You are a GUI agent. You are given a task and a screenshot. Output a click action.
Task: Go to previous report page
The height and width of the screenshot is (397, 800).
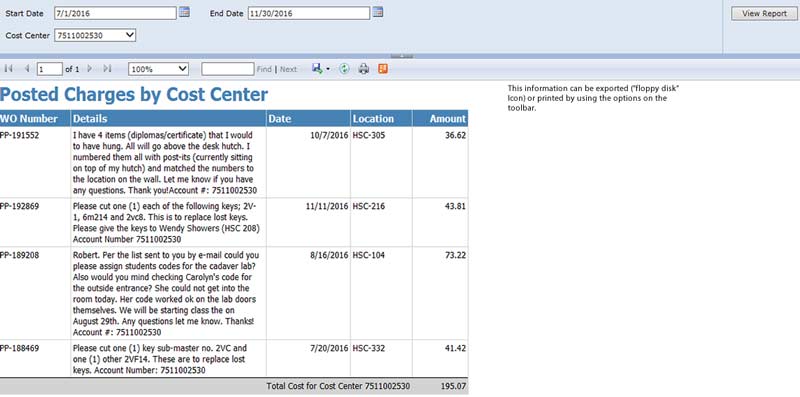click(x=27, y=68)
